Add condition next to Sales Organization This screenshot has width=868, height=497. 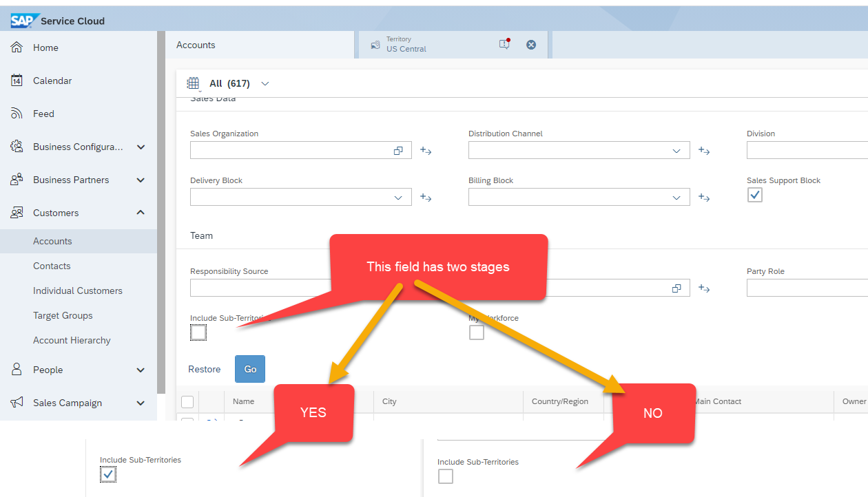click(426, 151)
